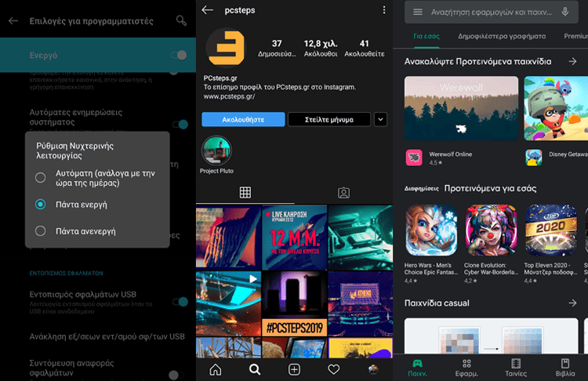Image resolution: width=588 pixels, height=381 pixels.
Task: Switch to Βιβλία books bottom tab
Action: click(x=565, y=368)
